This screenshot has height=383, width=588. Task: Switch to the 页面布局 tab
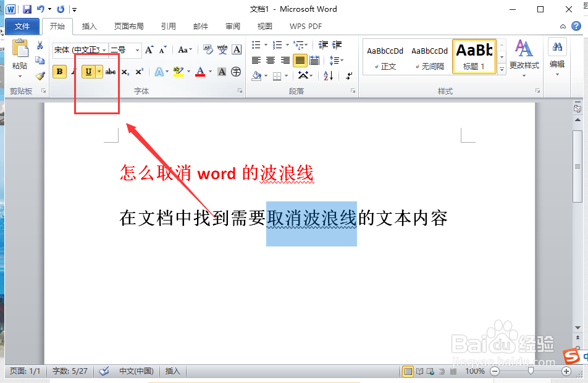(128, 27)
